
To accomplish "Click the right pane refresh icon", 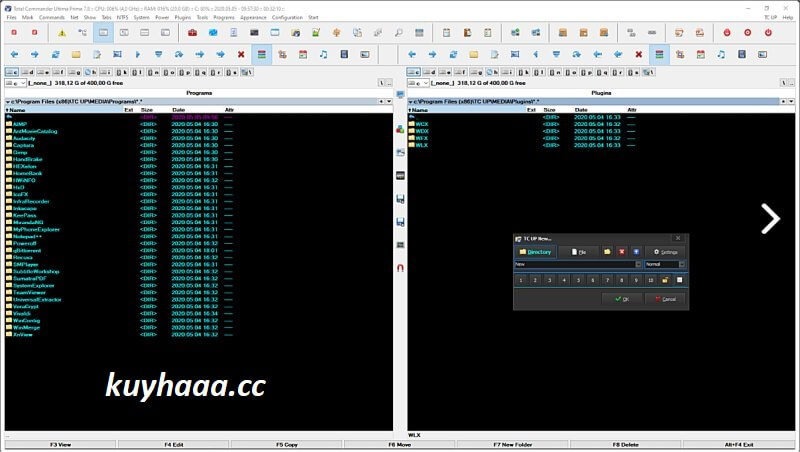I will [x=453, y=54].
